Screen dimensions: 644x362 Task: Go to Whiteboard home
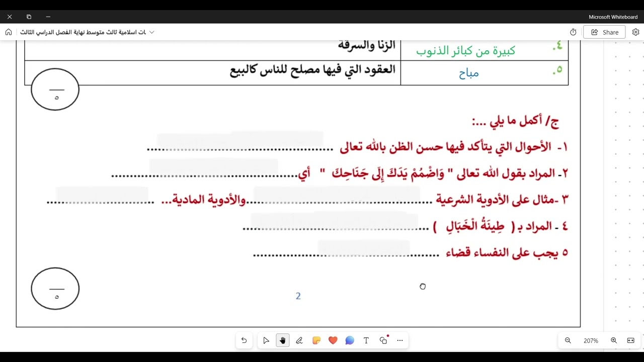(x=9, y=32)
